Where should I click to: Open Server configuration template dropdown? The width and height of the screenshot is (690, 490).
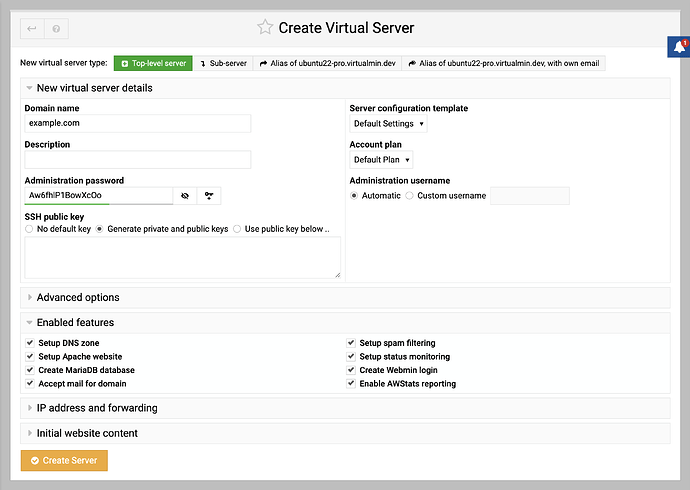[x=388, y=124]
